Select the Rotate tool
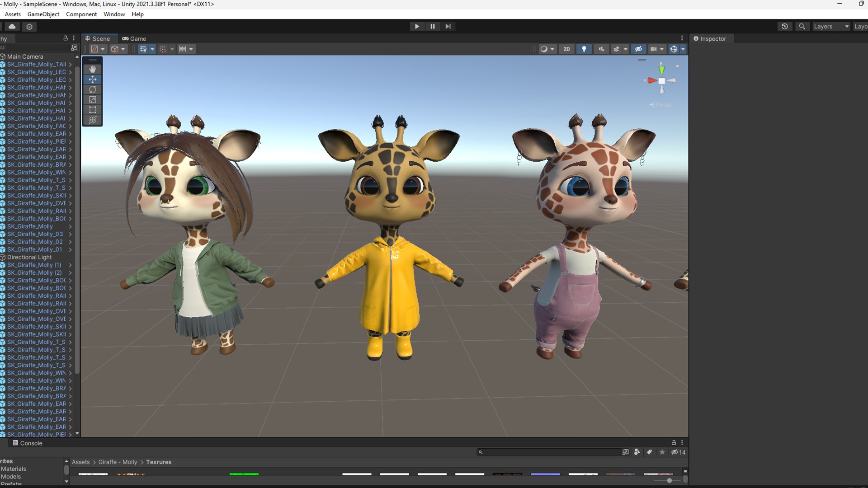Screen dimensions: 868x488 (92, 89)
